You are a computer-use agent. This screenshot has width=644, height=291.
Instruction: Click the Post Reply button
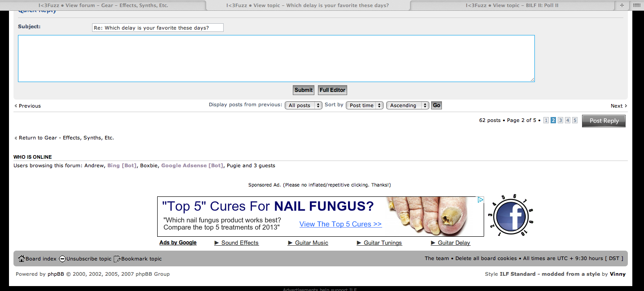tap(604, 121)
